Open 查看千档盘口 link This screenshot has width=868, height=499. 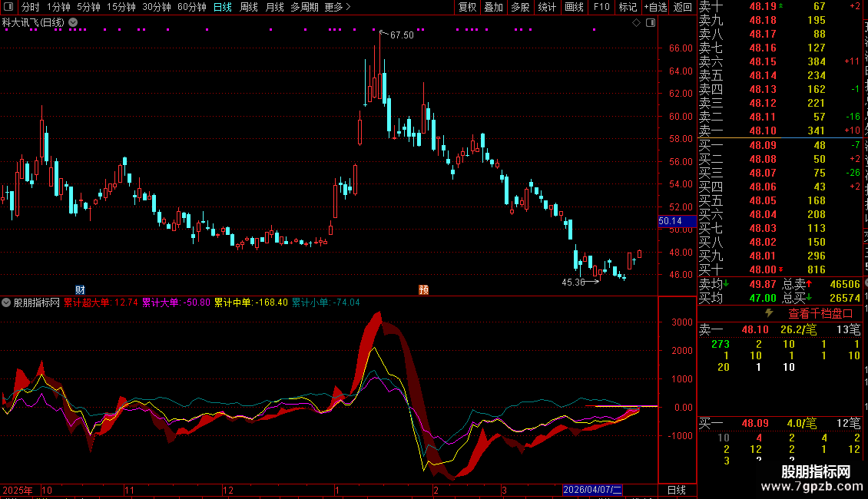coord(820,313)
